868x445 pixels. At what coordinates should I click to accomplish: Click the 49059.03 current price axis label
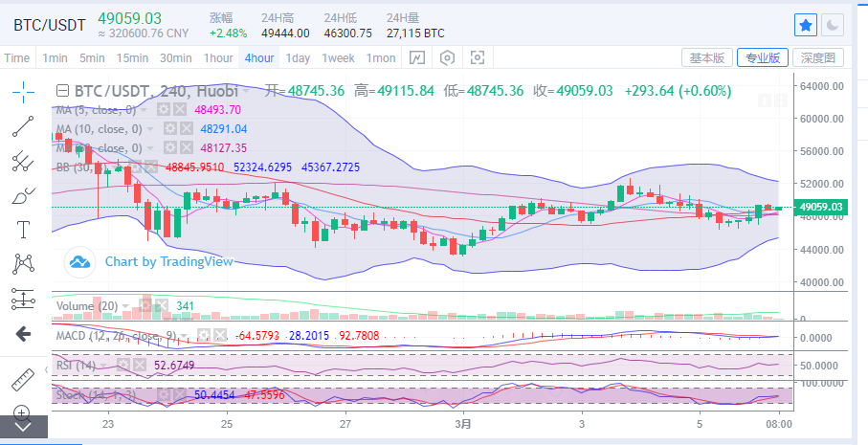pyautogui.click(x=820, y=208)
